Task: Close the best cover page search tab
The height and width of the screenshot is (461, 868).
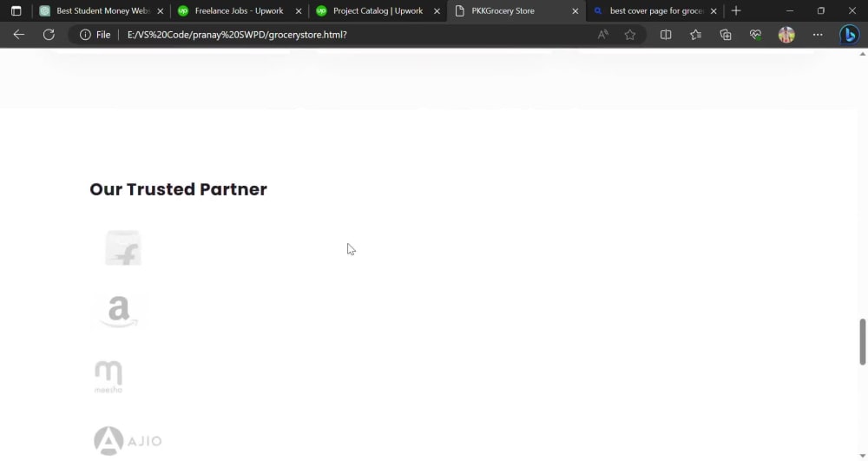Action: click(713, 10)
